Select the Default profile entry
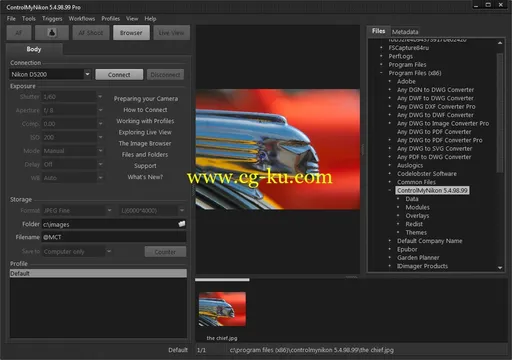 click(98, 273)
